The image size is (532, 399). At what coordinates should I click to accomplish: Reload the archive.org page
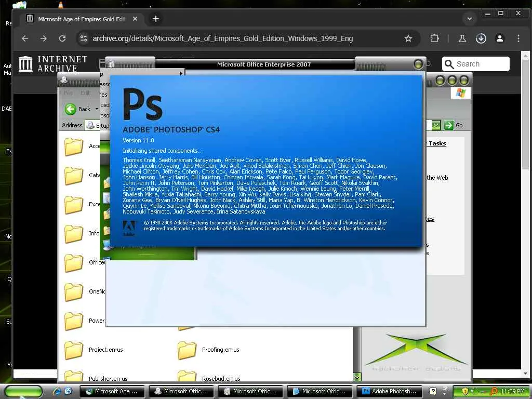62,38
